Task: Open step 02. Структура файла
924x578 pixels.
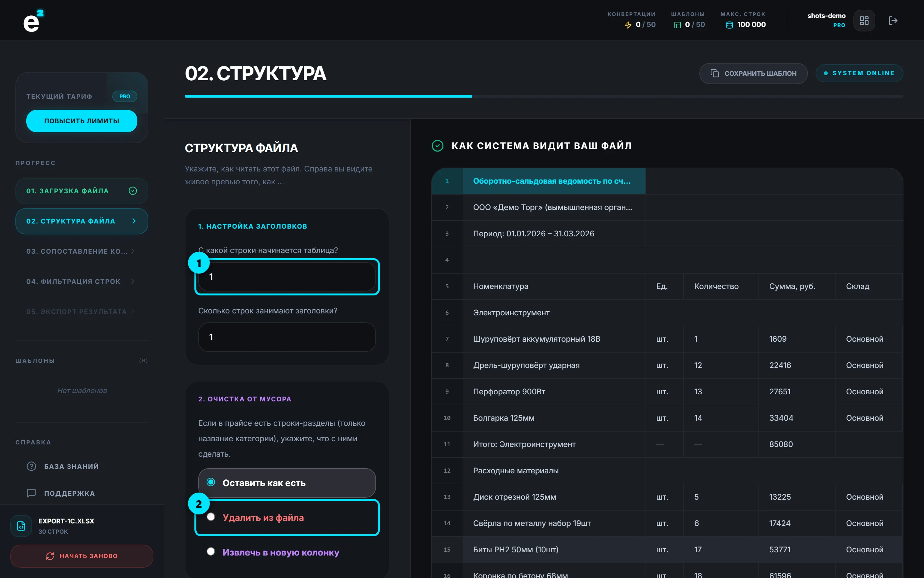Action: coord(82,221)
